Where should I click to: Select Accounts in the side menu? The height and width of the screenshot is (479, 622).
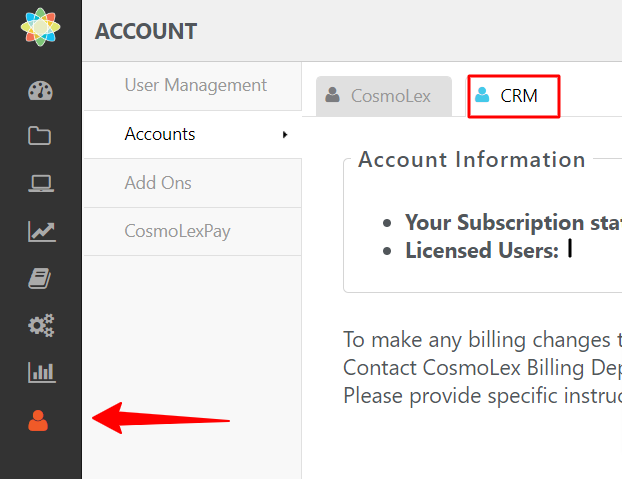coord(160,134)
